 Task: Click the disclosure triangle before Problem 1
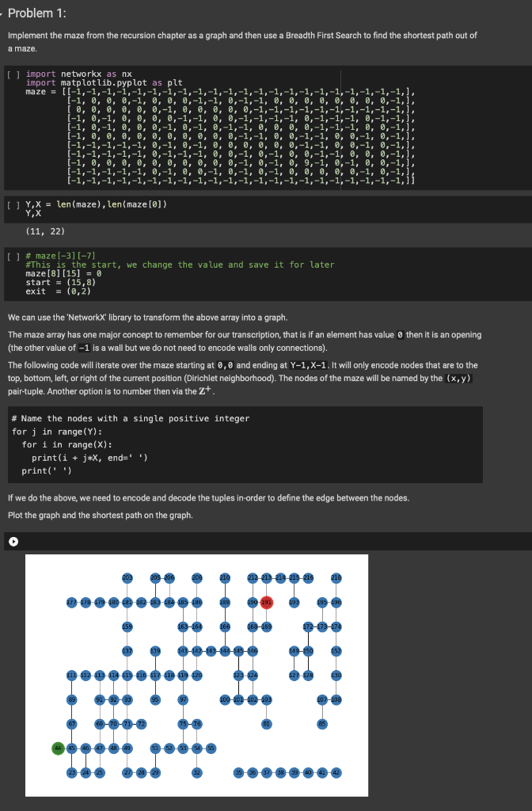pyautogui.click(x=4, y=12)
